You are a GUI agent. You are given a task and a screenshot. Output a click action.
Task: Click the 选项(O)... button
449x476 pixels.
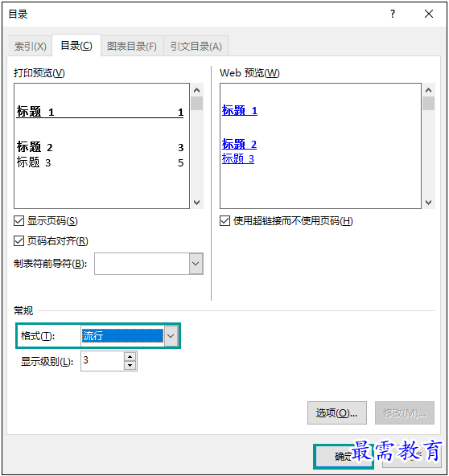click(x=337, y=412)
